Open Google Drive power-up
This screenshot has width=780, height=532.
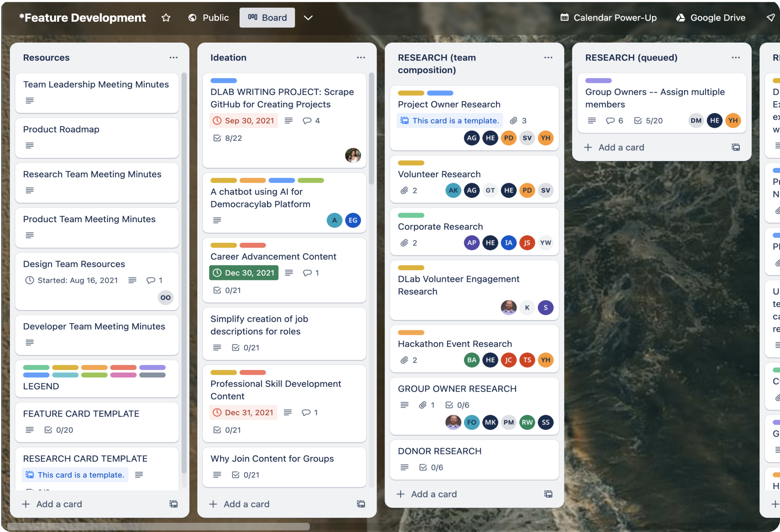click(x=711, y=18)
